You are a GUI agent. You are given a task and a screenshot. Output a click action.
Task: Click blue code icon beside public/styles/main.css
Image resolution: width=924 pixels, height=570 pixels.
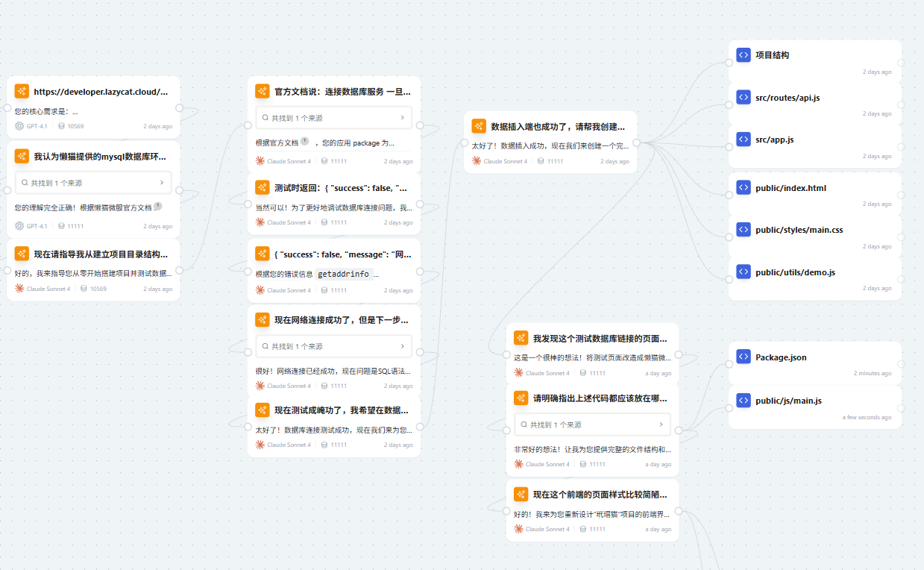tap(743, 229)
